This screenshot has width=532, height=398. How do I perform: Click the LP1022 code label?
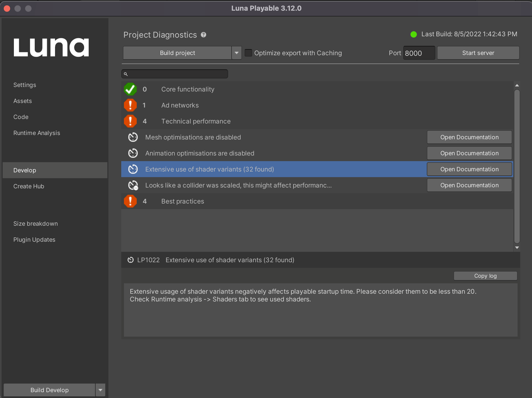coord(148,260)
